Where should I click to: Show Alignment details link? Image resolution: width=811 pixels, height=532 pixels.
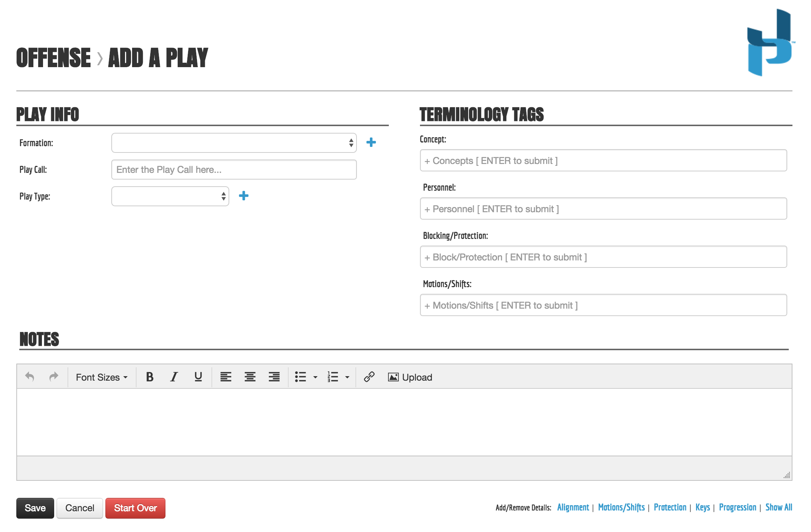(x=573, y=507)
